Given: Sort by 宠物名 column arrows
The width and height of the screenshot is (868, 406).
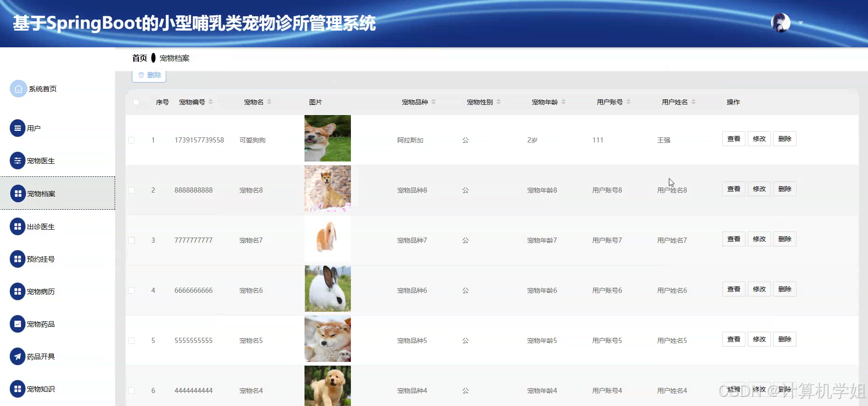Looking at the screenshot, I should pyautogui.click(x=269, y=102).
